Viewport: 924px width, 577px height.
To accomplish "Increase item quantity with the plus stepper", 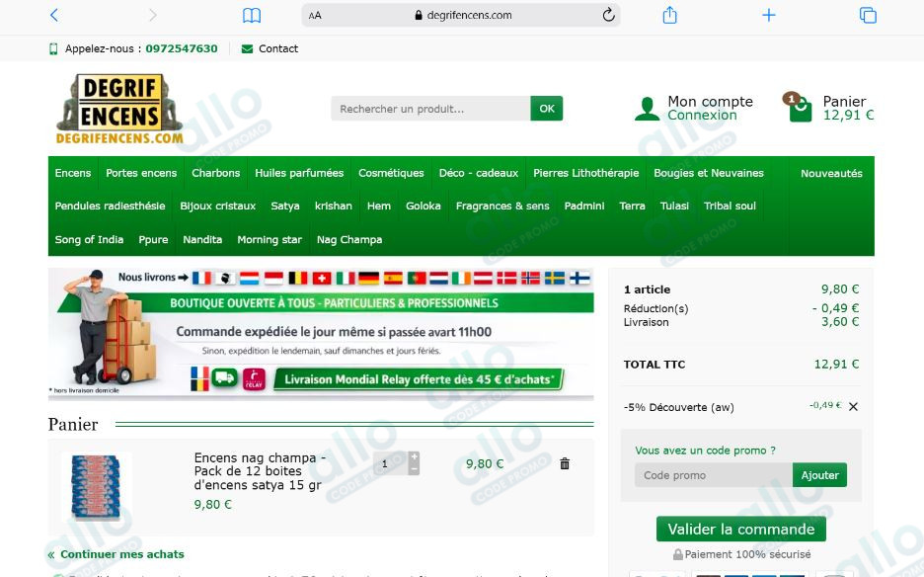I will (x=415, y=457).
